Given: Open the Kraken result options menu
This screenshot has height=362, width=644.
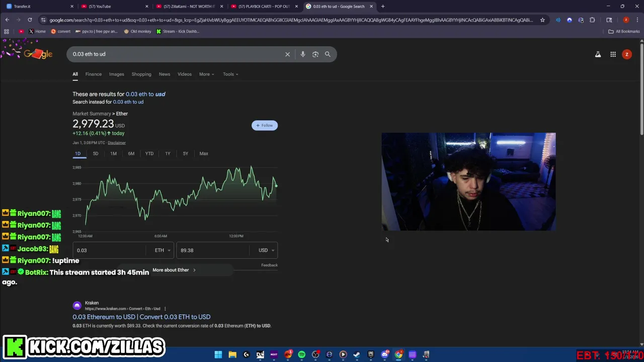Looking at the screenshot, I should tap(165, 309).
